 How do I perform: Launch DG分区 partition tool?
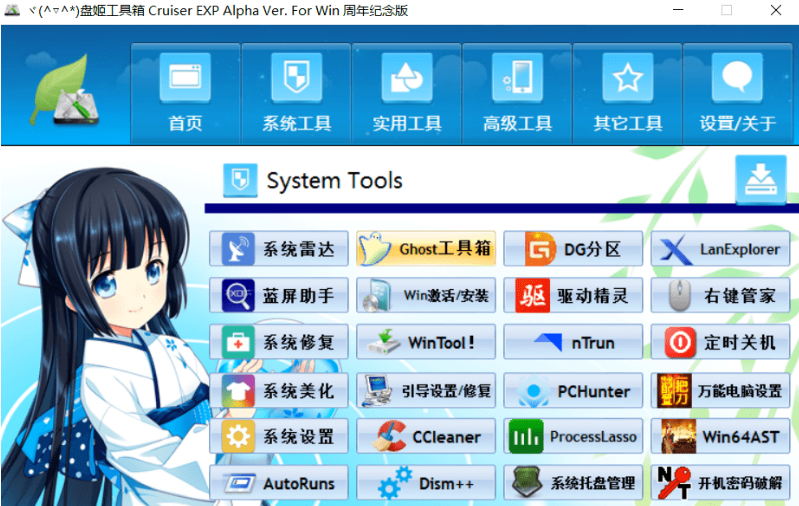(573, 248)
